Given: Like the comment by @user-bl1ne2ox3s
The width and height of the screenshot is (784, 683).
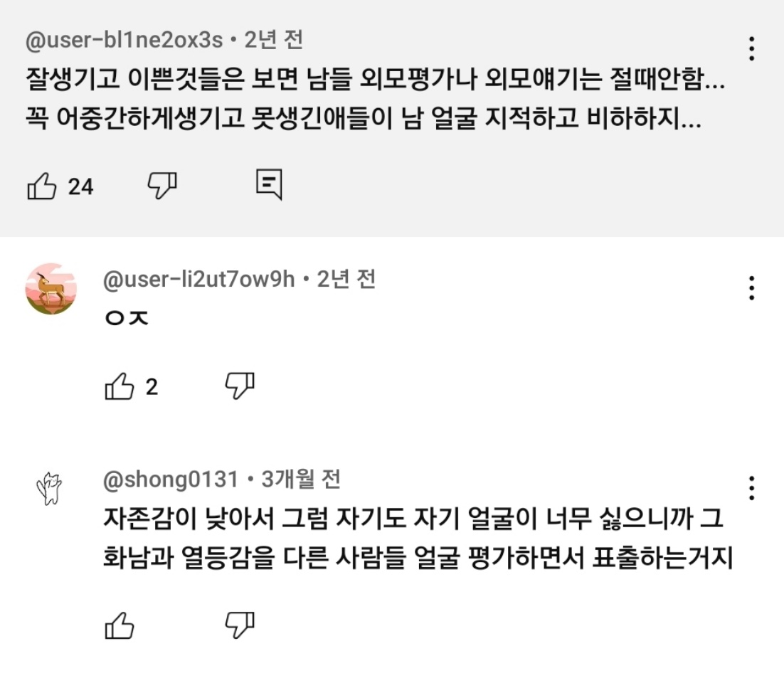Looking at the screenshot, I should (41, 186).
